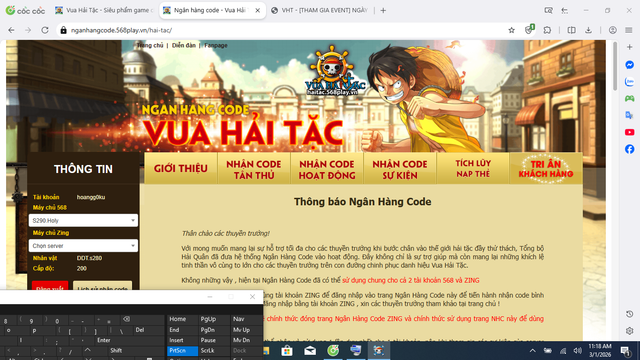The height and width of the screenshot is (360, 640).
Task: Click the red Đăng xuất button
Action: coord(50,286)
